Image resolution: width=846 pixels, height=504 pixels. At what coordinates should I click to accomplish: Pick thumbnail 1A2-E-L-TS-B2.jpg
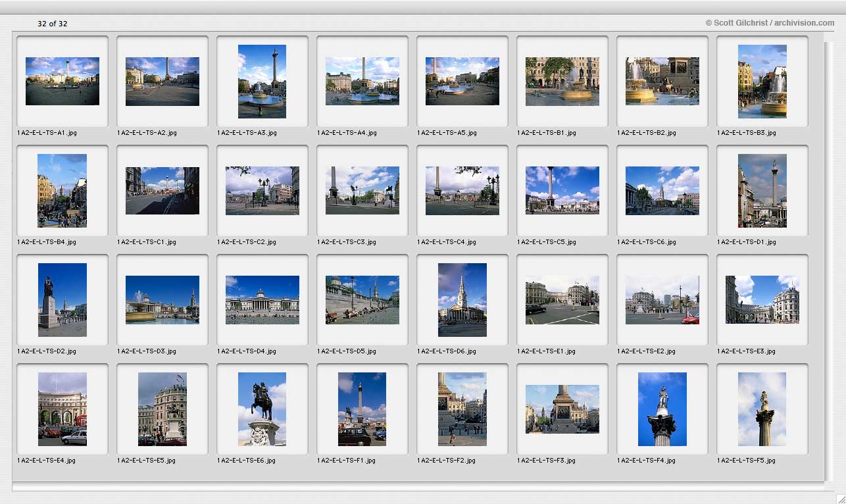tap(662, 81)
